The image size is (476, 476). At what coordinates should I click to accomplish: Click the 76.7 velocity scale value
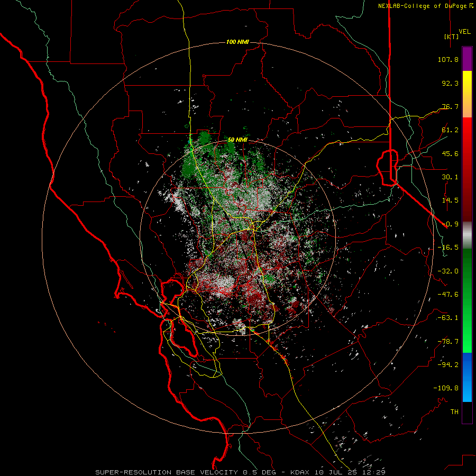click(450, 106)
